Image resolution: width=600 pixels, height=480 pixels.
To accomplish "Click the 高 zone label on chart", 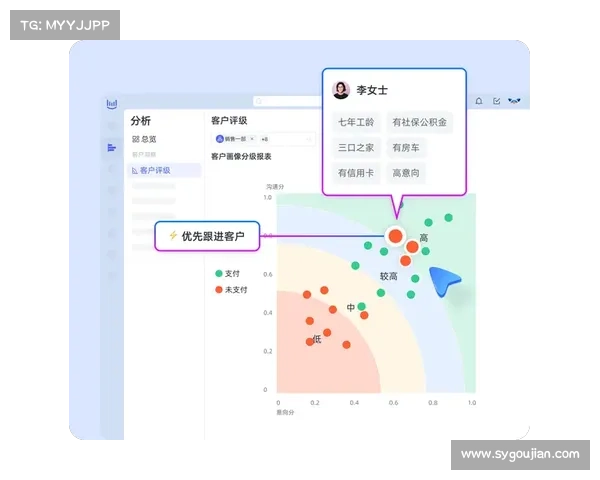I will [424, 238].
